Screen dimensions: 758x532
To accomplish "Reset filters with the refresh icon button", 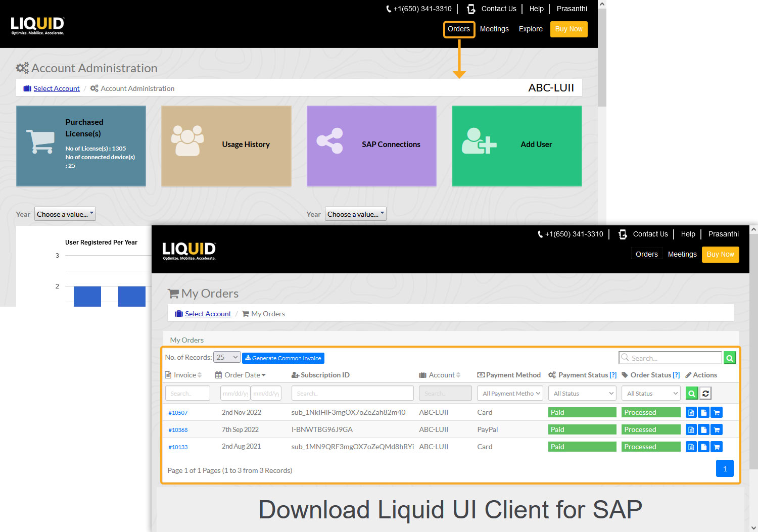I will [x=705, y=393].
